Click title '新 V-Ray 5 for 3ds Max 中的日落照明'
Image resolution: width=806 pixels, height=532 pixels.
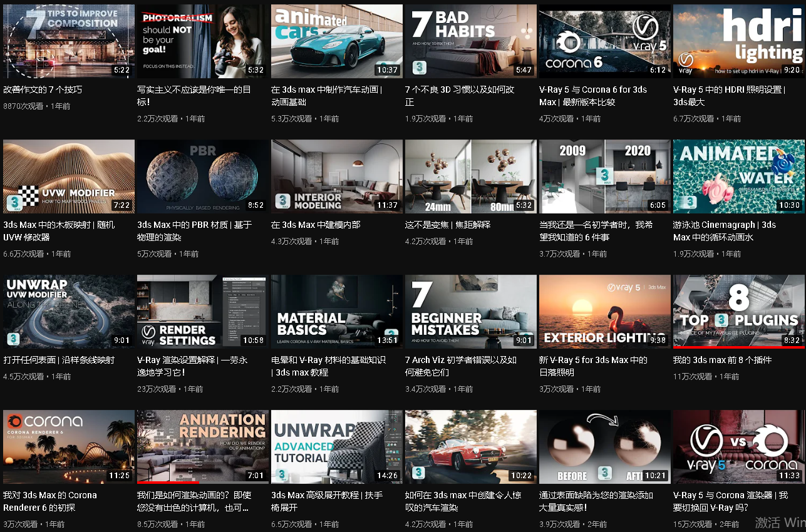(x=593, y=366)
